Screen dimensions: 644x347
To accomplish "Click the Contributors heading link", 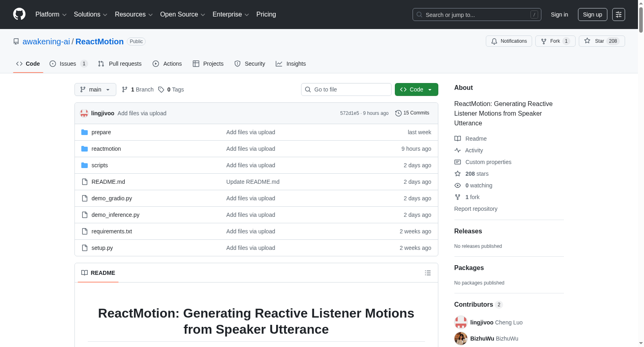I will click(479, 304).
